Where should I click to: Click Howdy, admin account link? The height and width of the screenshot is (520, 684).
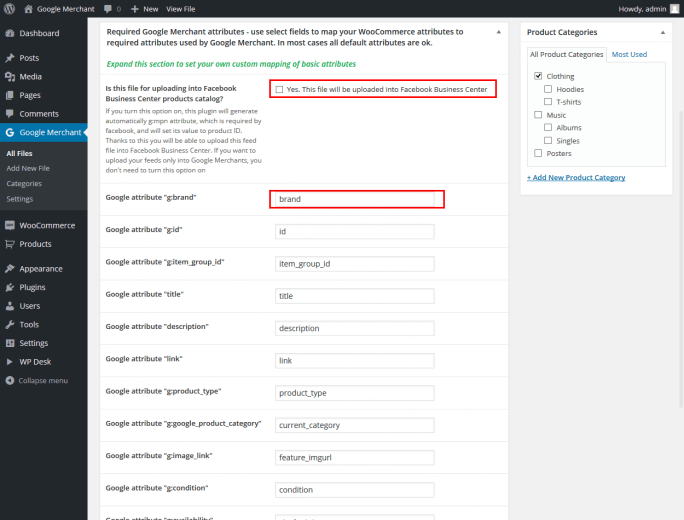(x=642, y=9)
